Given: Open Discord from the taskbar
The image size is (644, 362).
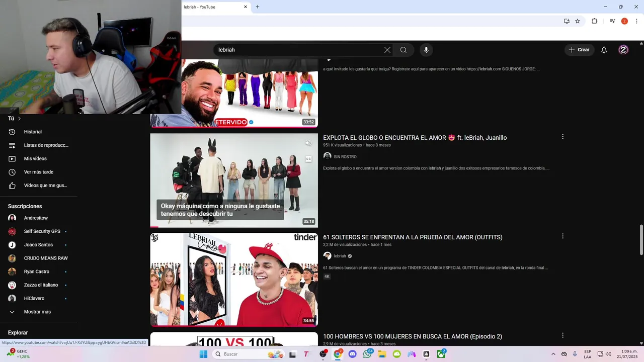Looking at the screenshot, I should (352, 354).
